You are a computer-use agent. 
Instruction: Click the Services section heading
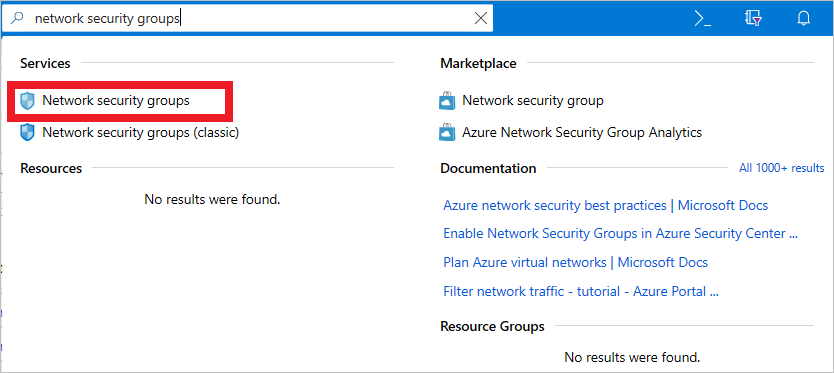(x=45, y=63)
